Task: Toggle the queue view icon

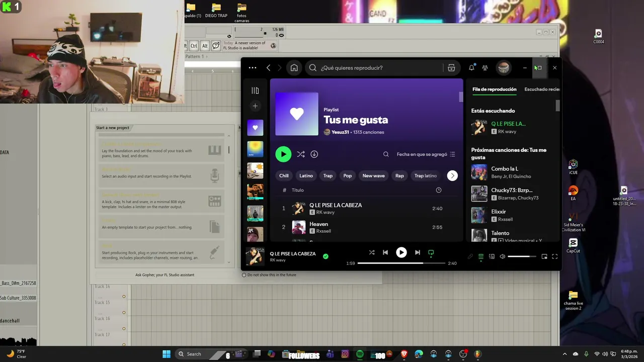Action: pyautogui.click(x=481, y=256)
